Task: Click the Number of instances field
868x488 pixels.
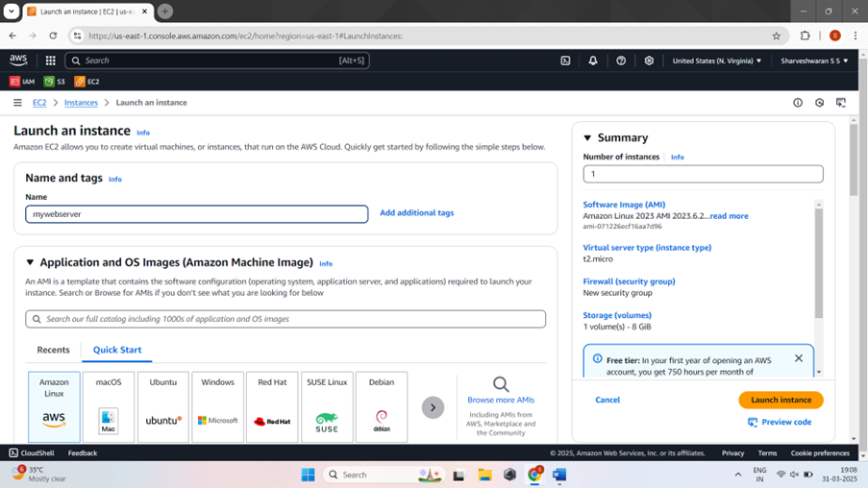Action: [x=703, y=174]
